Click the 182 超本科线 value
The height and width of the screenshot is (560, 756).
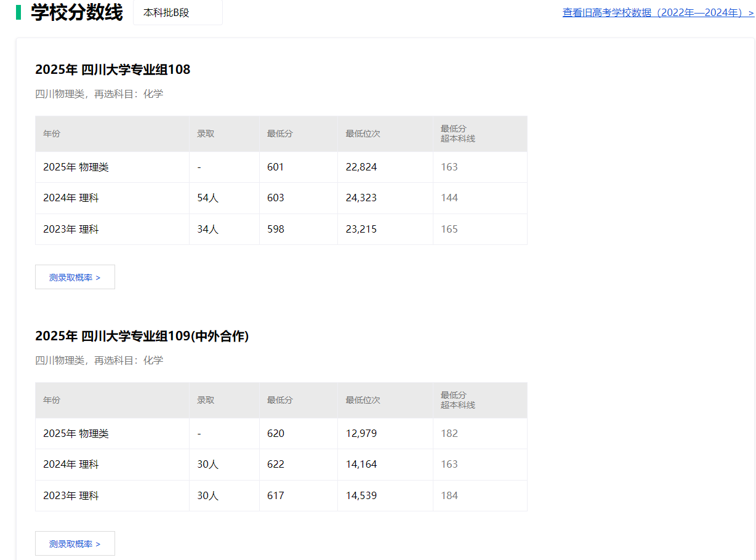click(449, 434)
